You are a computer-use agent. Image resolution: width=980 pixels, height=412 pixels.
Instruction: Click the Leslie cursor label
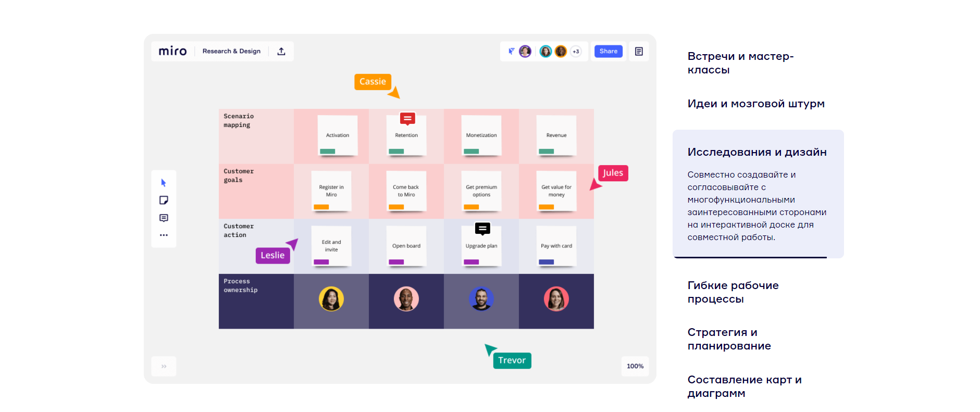tap(272, 255)
